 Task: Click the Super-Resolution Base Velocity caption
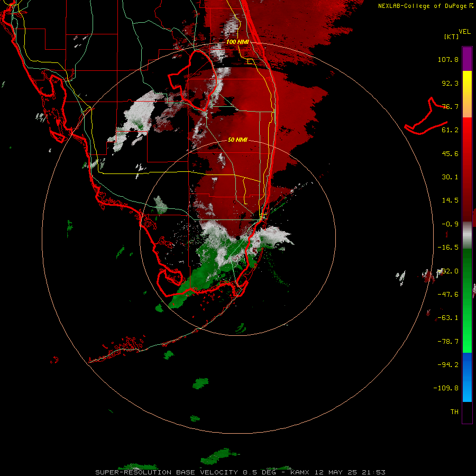(241, 472)
